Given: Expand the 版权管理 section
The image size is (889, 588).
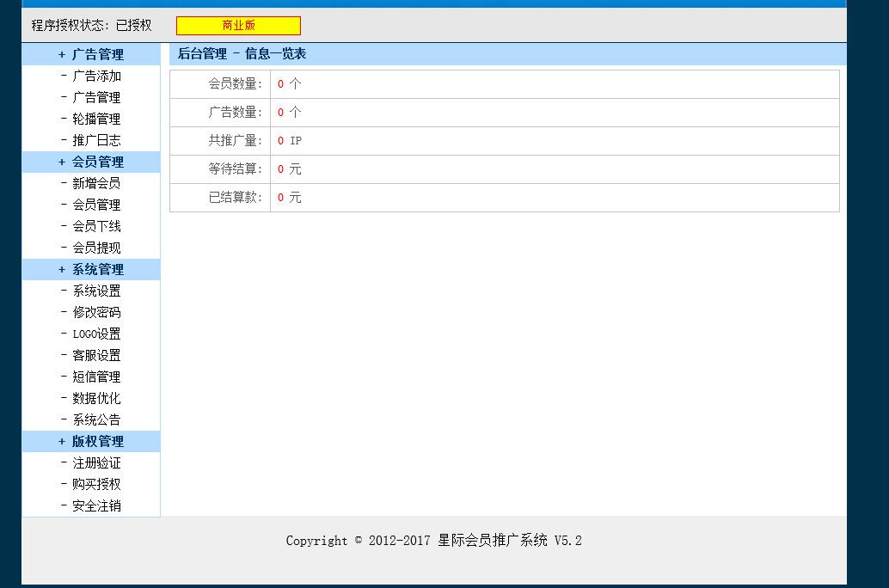Looking at the screenshot, I should (x=91, y=441).
